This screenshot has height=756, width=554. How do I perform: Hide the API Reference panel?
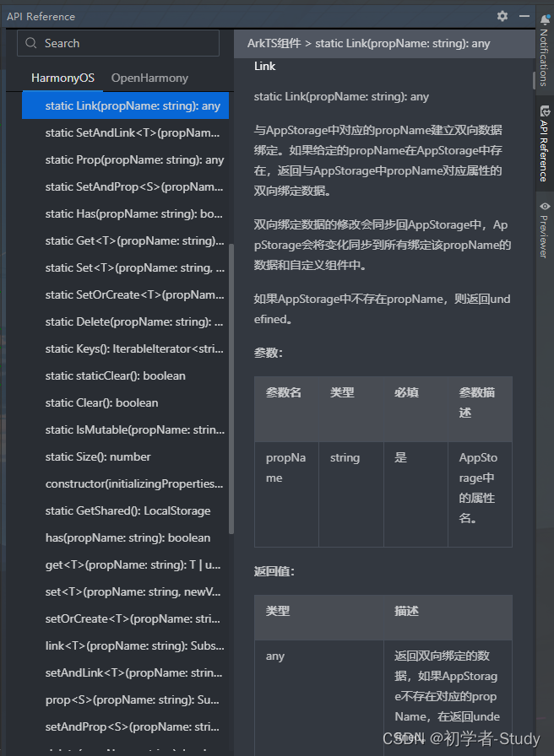coord(524,16)
